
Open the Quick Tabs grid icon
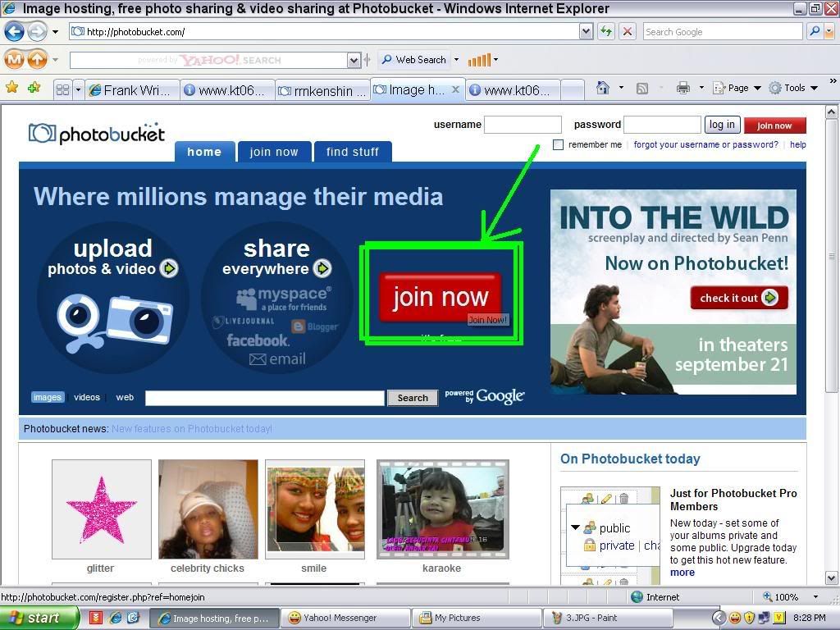click(62, 89)
